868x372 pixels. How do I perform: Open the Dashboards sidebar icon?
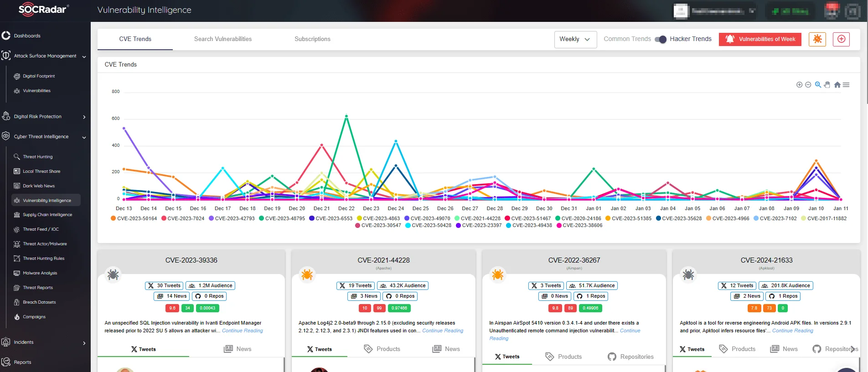point(6,36)
